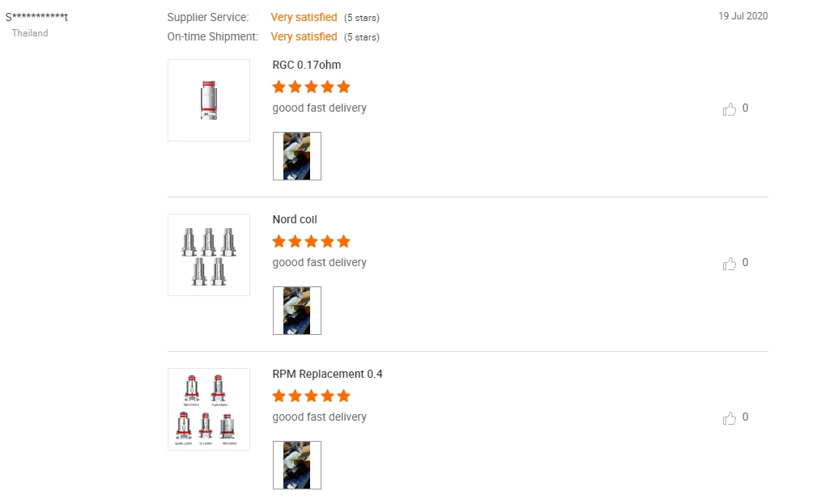Image resolution: width=821 pixels, height=504 pixels.
Task: Click the five-star rating for Nord coil
Action: [311, 241]
